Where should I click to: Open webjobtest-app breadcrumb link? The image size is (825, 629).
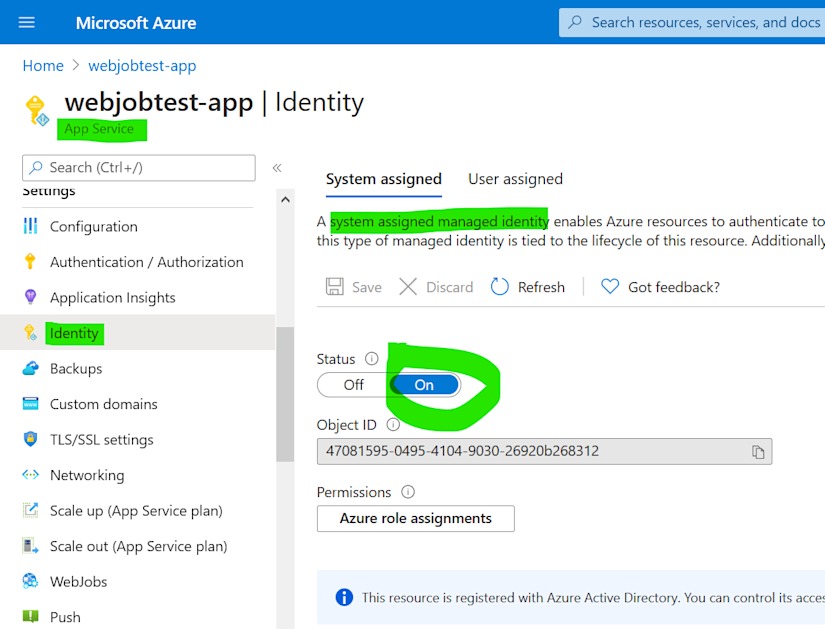pos(142,66)
